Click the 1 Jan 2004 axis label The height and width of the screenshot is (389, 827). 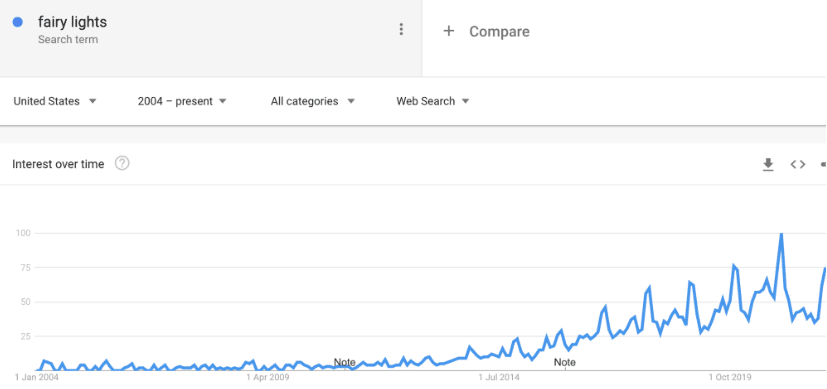pyautogui.click(x=37, y=377)
